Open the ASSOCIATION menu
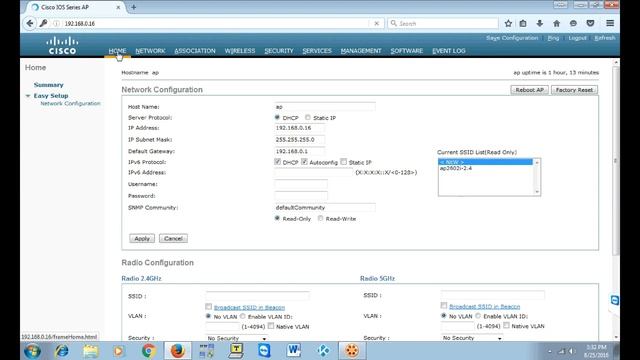Screen dimensions: 640x360 (195, 51)
